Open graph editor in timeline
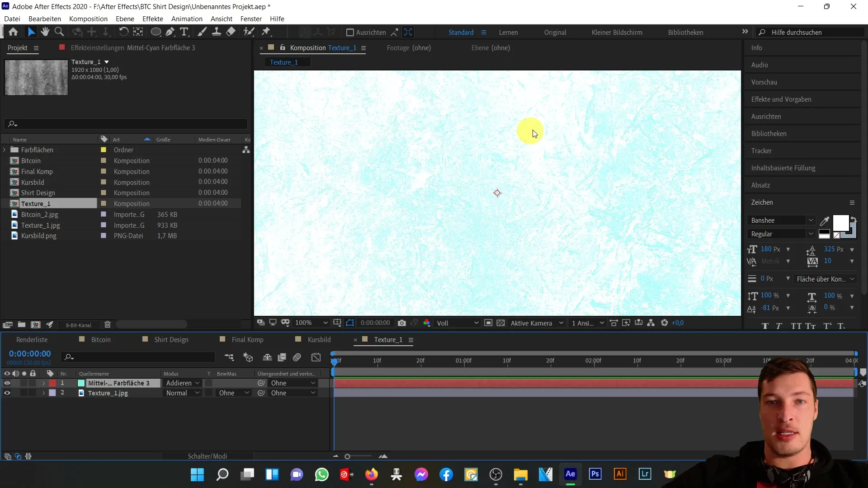868x488 pixels. pyautogui.click(x=316, y=357)
